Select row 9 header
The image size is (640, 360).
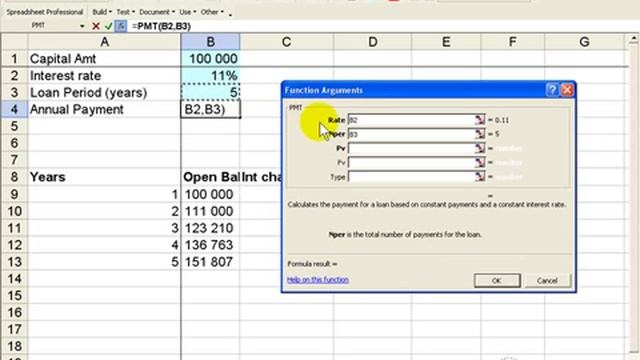coord(14,194)
